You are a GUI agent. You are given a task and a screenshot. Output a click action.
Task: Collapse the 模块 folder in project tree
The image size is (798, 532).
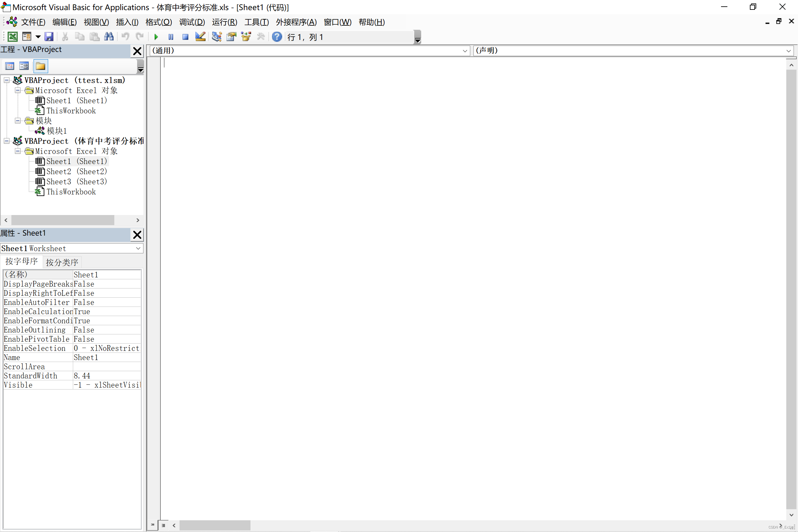coord(18,121)
